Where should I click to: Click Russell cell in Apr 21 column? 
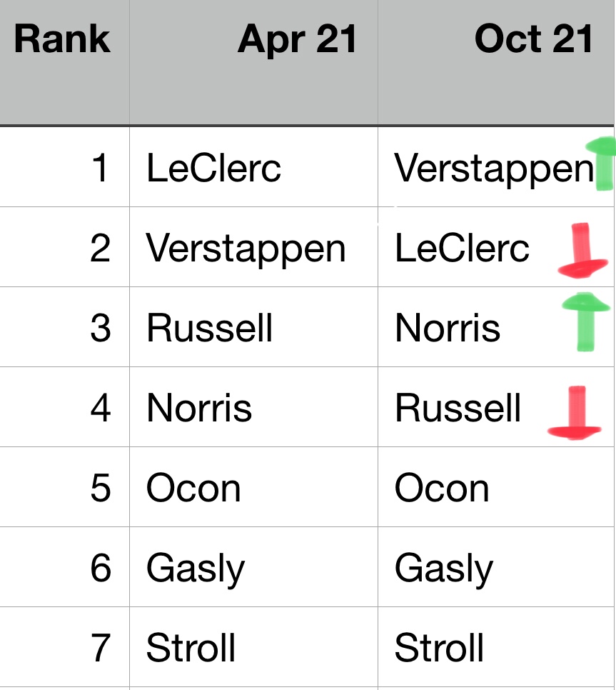click(210, 329)
